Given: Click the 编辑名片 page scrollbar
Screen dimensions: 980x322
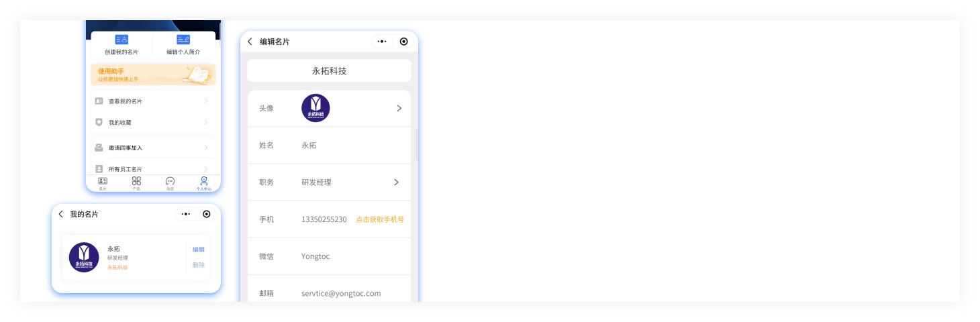Looking at the screenshot, I should 417,145.
